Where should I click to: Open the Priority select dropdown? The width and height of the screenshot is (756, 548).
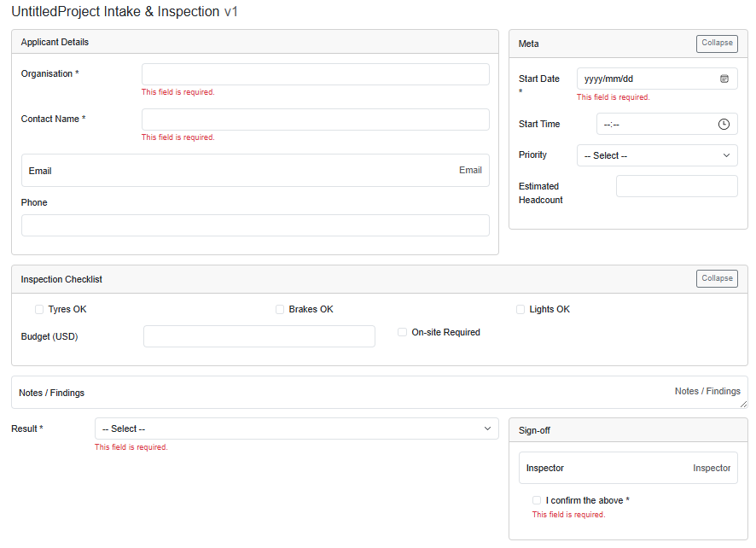[657, 155]
